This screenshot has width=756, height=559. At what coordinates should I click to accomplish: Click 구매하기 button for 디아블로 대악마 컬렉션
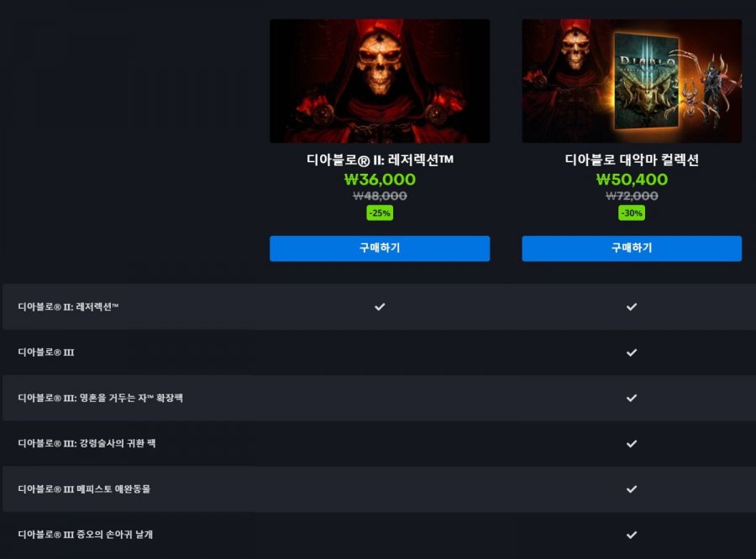(x=632, y=248)
